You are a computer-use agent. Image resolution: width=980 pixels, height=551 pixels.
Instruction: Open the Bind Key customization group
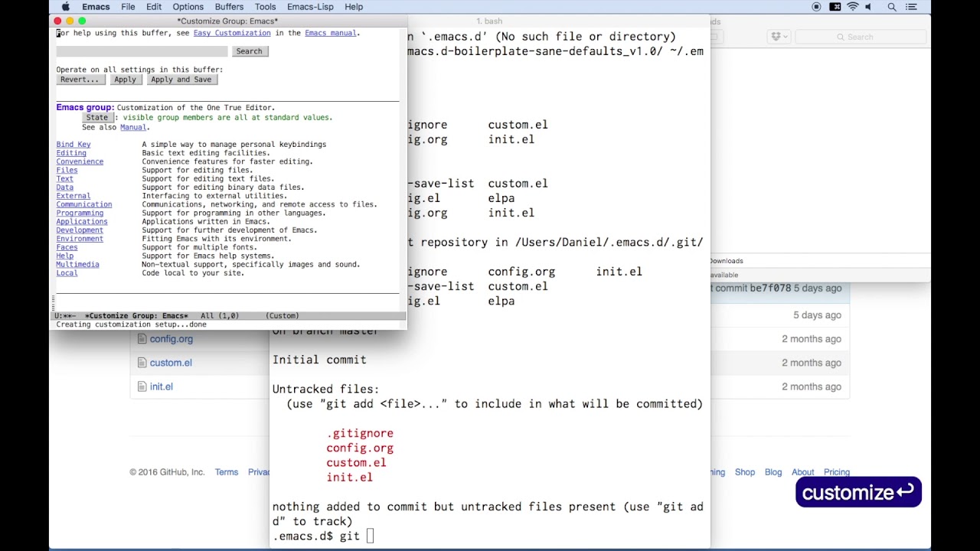coord(73,144)
